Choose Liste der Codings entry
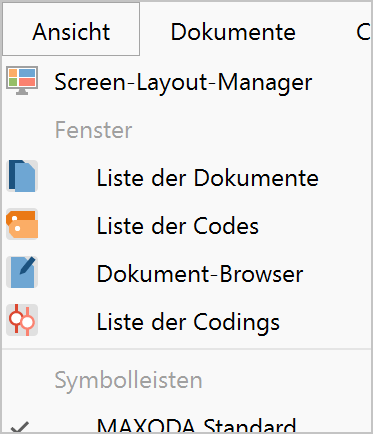 (x=188, y=323)
